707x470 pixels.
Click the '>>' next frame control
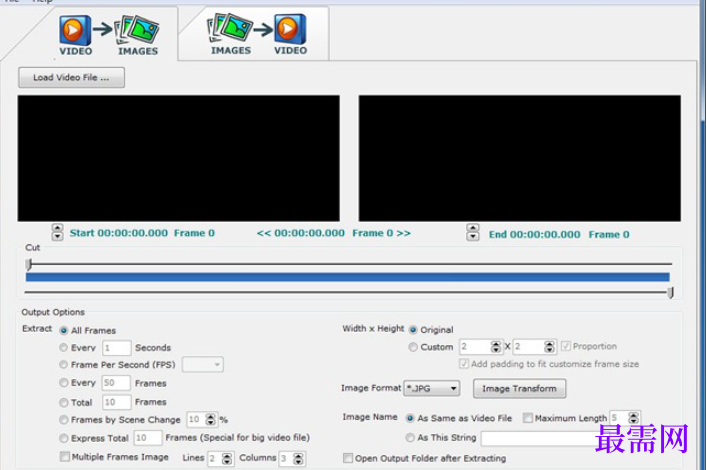click(x=404, y=233)
